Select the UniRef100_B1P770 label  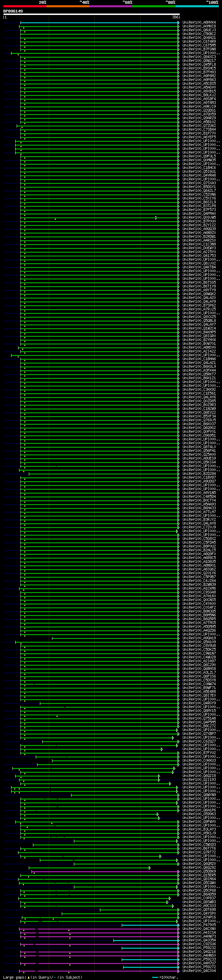point(199,133)
